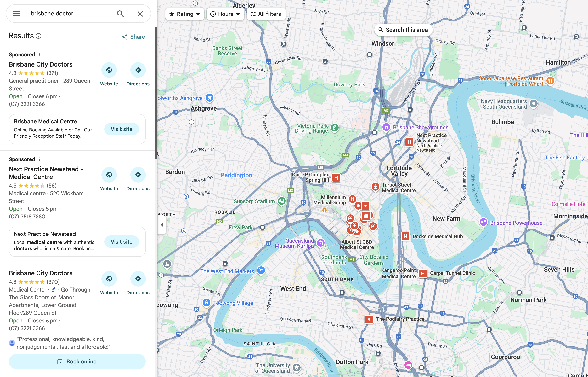Click Brisbane Powerhouse theatre icon
Viewport: 588px width, 377px height.
click(x=483, y=222)
